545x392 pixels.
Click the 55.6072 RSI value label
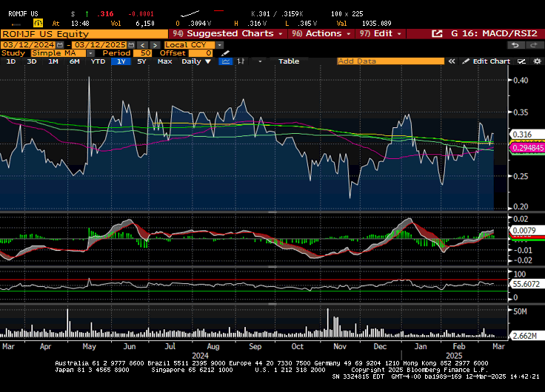[x=526, y=284]
